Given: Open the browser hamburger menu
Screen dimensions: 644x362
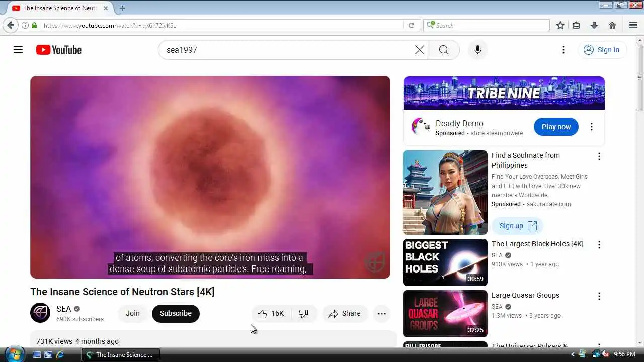Looking at the screenshot, I should tap(633, 25).
